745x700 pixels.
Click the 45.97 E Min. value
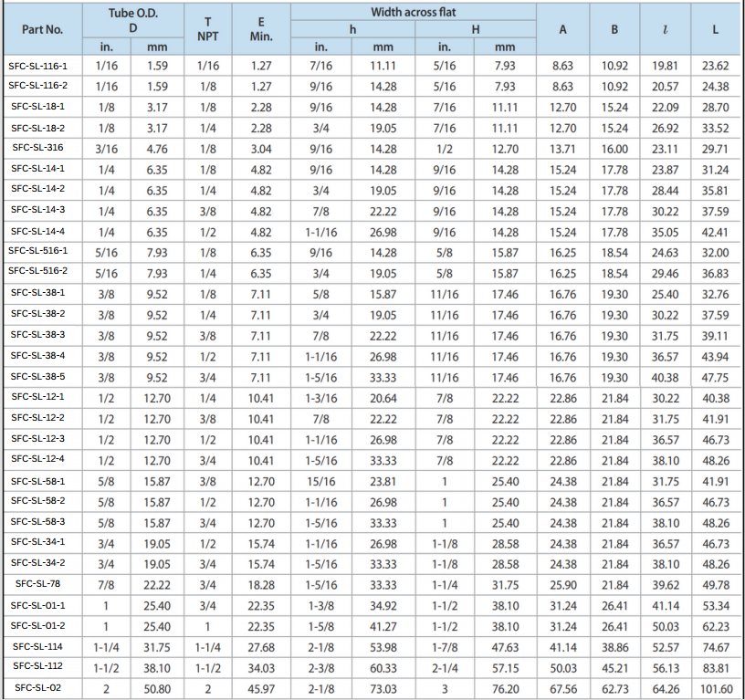click(261, 688)
